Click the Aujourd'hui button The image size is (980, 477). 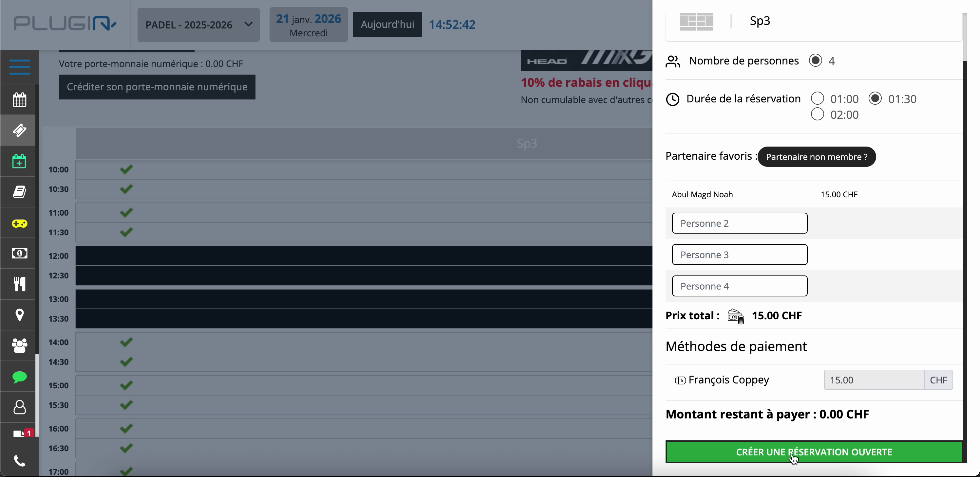[387, 25]
